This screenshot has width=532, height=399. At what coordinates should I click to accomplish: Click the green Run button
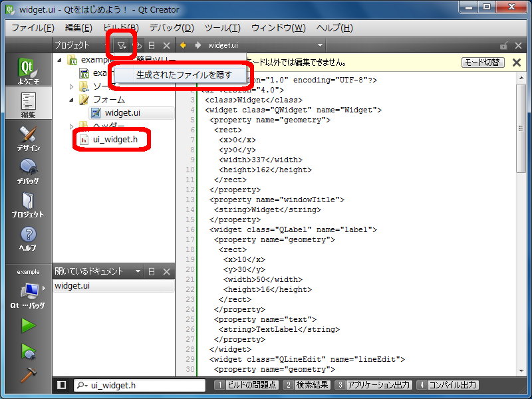point(28,325)
